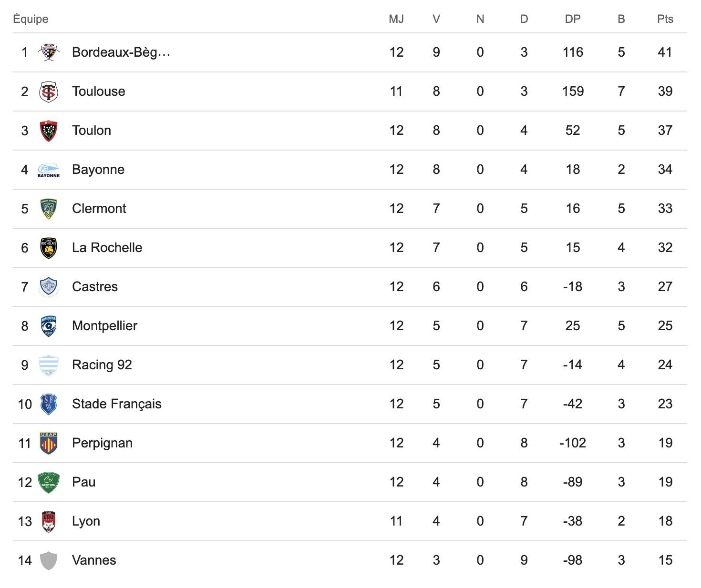This screenshot has width=701, height=588.
Task: Click the grey placeholder shield for Vannes
Action: (49, 560)
